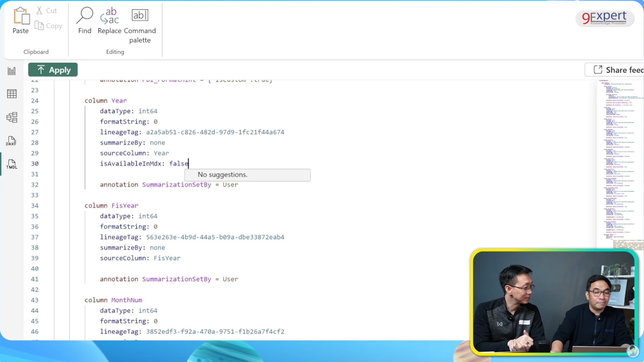This screenshot has height=362, width=644.
Task: Click the 9Expert logo
Action: tap(604, 18)
